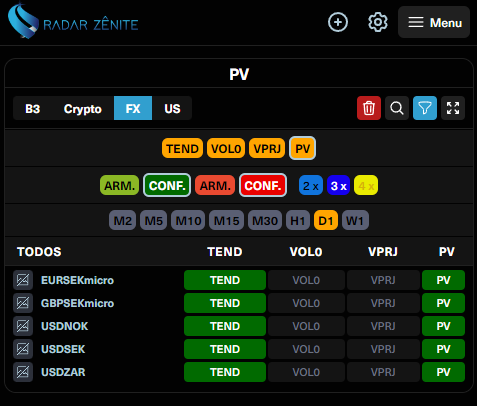Switch to the US tab

[172, 108]
